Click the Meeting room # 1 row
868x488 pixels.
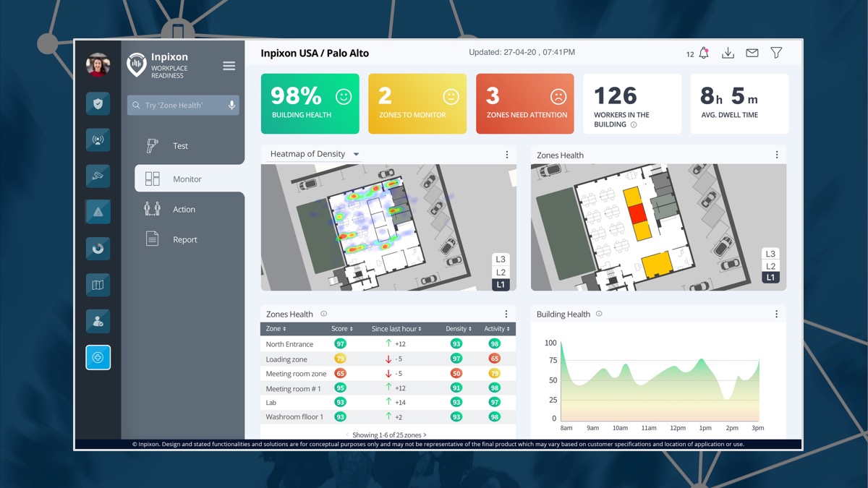click(388, 388)
